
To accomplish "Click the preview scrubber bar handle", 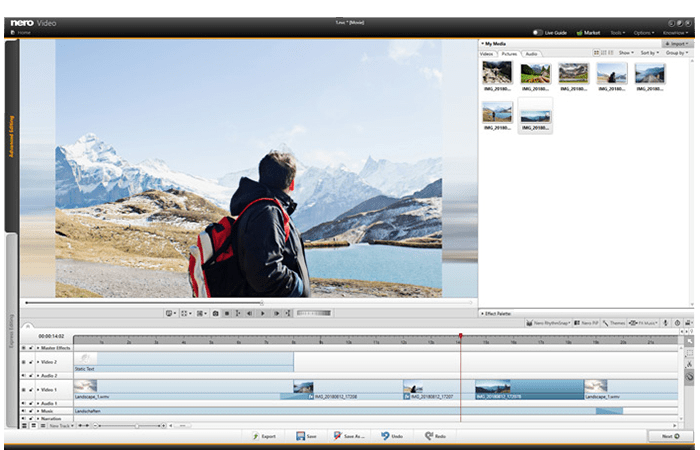I will 262,303.
